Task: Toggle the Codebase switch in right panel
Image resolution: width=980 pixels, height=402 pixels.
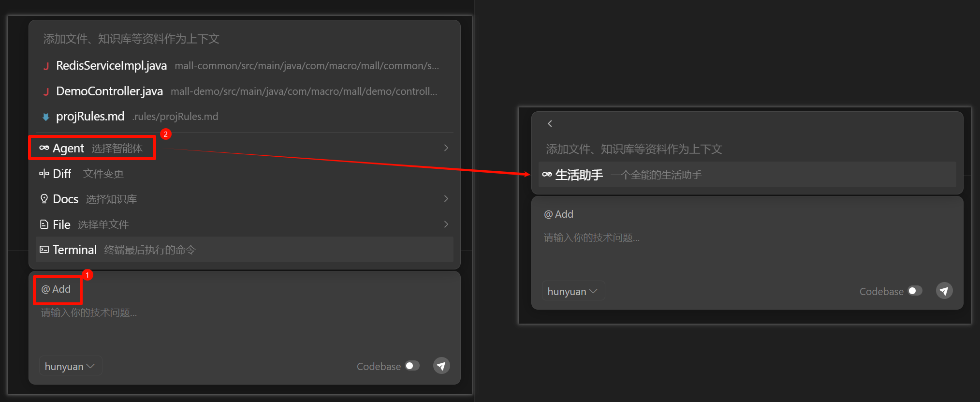Action: click(915, 291)
